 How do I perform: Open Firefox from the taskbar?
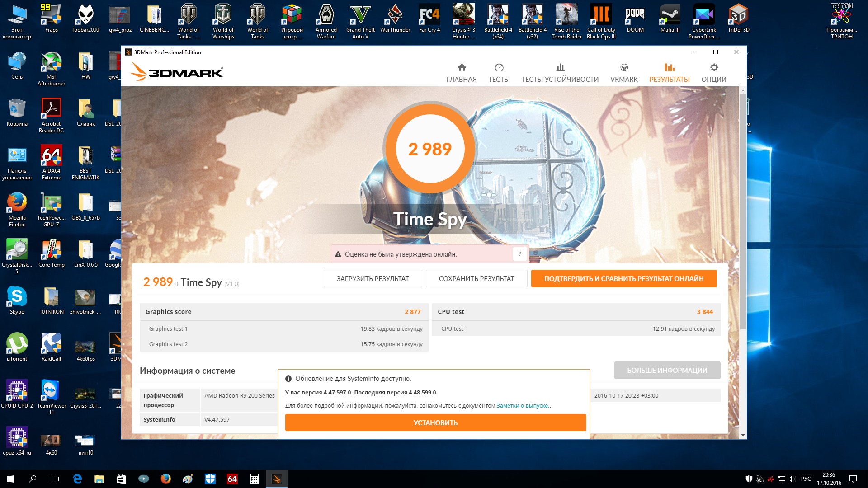166,479
